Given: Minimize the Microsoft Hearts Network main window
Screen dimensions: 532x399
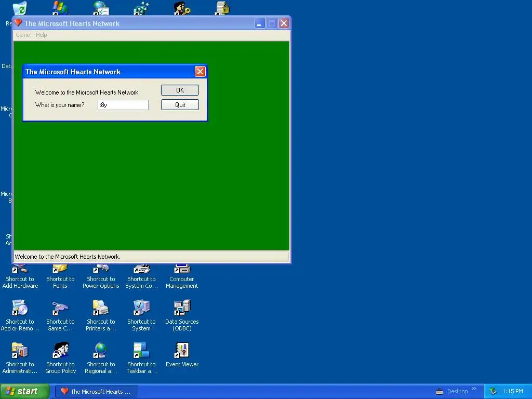Looking at the screenshot, I should (260, 23).
